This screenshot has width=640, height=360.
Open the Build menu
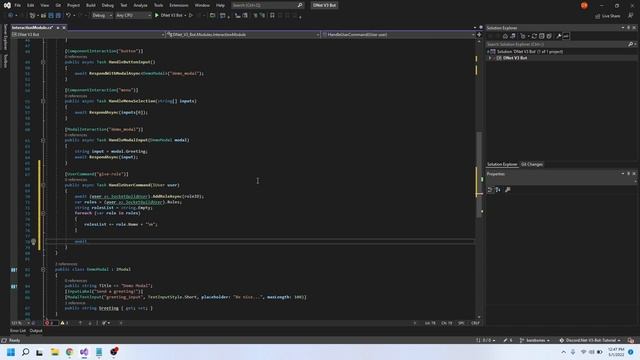[x=91, y=5]
